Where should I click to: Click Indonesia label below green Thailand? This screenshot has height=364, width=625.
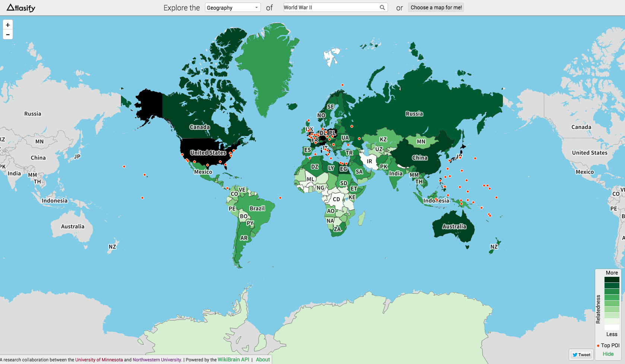tap(436, 200)
